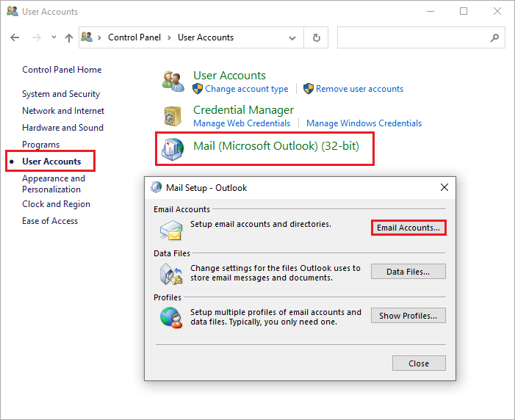Image resolution: width=515 pixels, height=420 pixels.
Task: Click the Control Panel breadcrumb
Action: pyautogui.click(x=134, y=37)
